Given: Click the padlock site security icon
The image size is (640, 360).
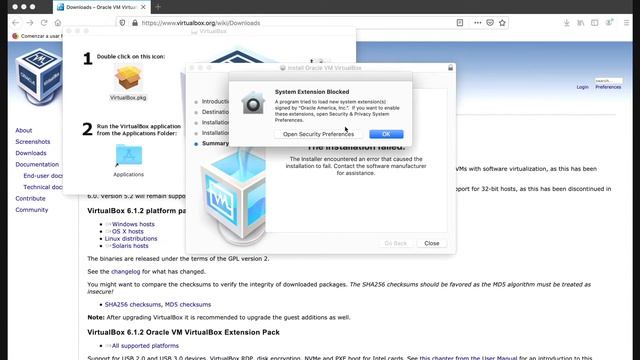Looking at the screenshot, I should (x=135, y=23).
